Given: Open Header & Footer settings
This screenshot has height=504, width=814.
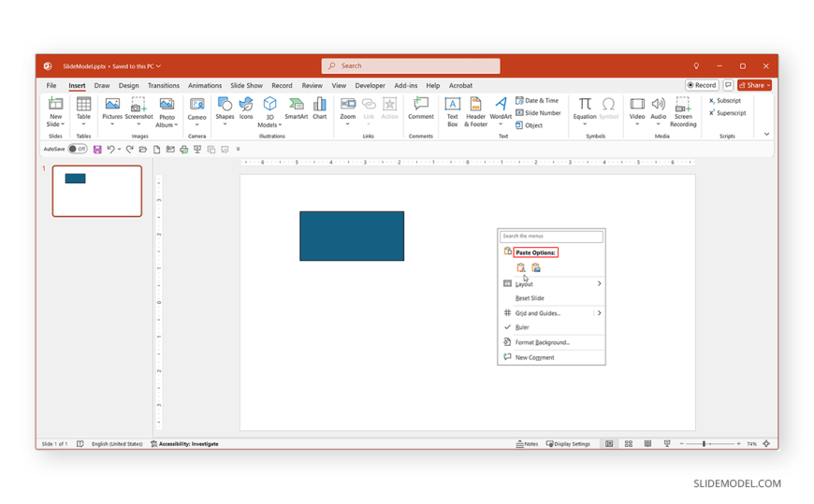Looking at the screenshot, I should pos(475,111).
